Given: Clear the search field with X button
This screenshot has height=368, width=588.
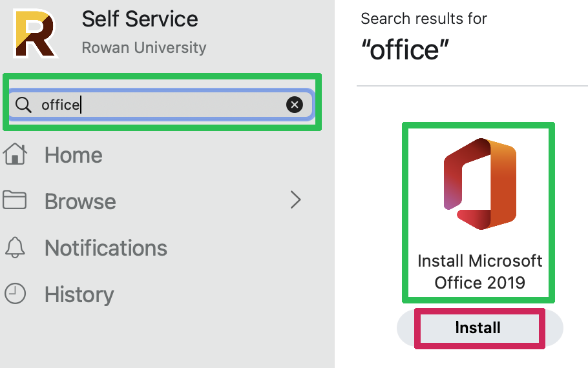Looking at the screenshot, I should pos(294,105).
